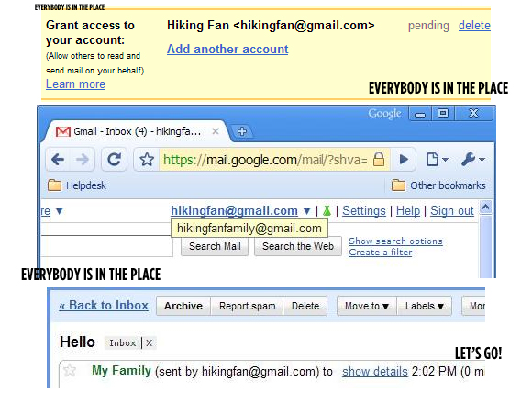Image resolution: width=532 pixels, height=393 pixels.
Task: Open the Move to dropdown
Action: point(367,306)
